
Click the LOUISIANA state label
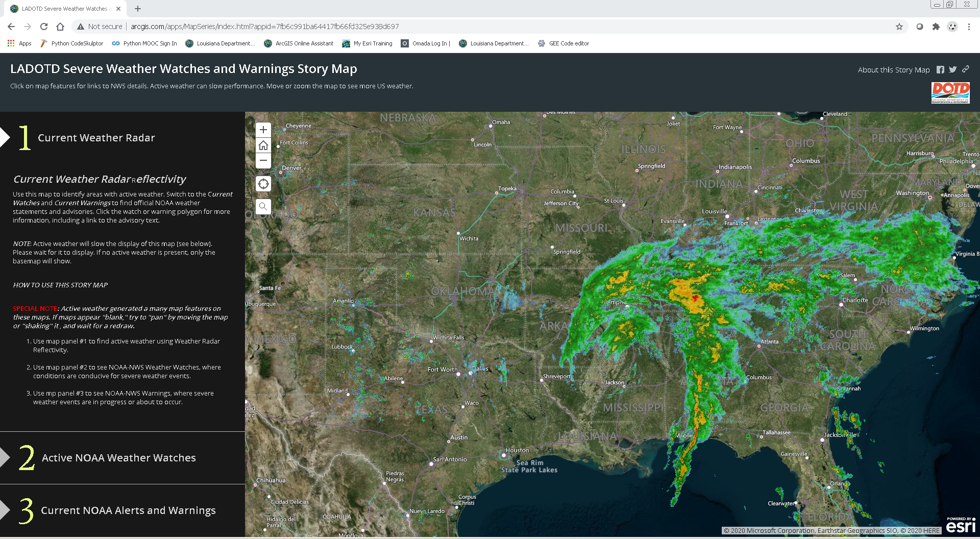click(x=587, y=436)
